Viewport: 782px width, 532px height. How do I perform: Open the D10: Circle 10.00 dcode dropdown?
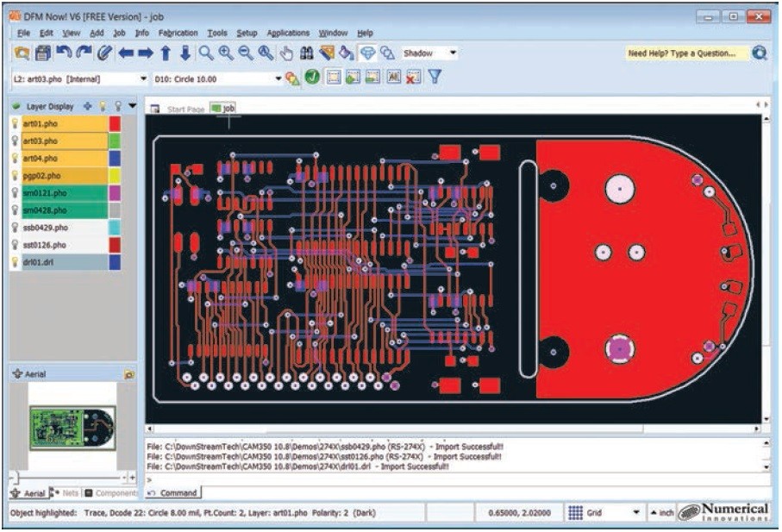click(217, 78)
